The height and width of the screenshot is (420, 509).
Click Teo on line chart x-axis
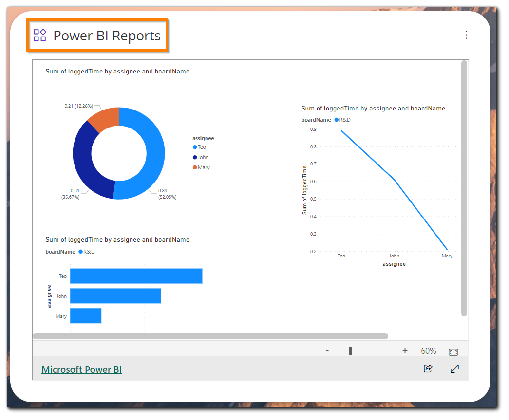[x=341, y=256]
